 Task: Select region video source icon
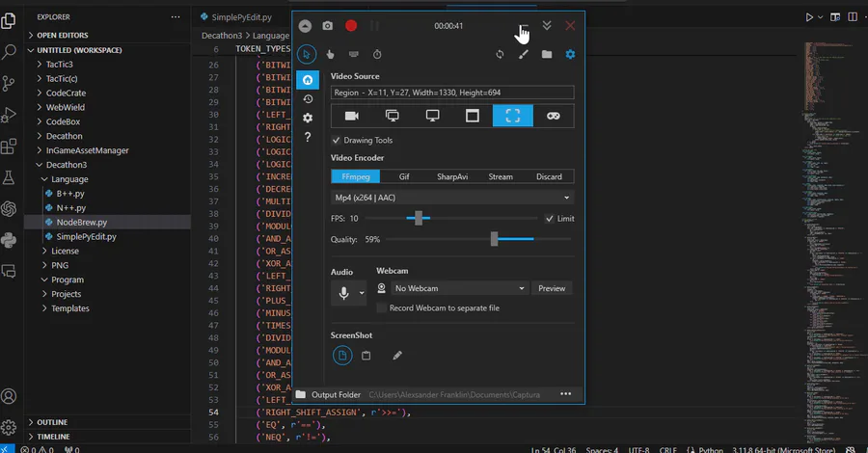[513, 116]
